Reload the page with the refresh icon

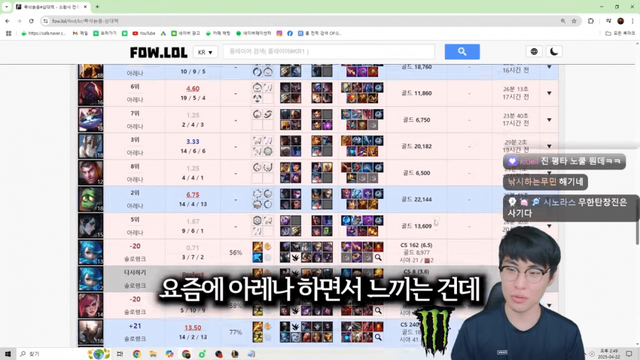coord(31,21)
